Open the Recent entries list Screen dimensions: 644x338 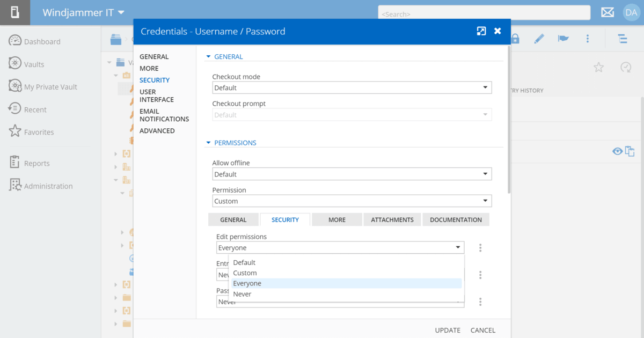[28, 109]
